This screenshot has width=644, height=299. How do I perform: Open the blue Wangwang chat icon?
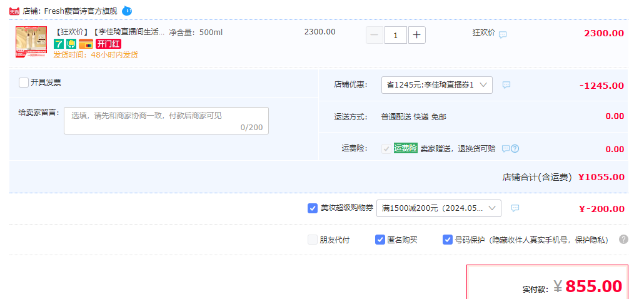[127, 11]
